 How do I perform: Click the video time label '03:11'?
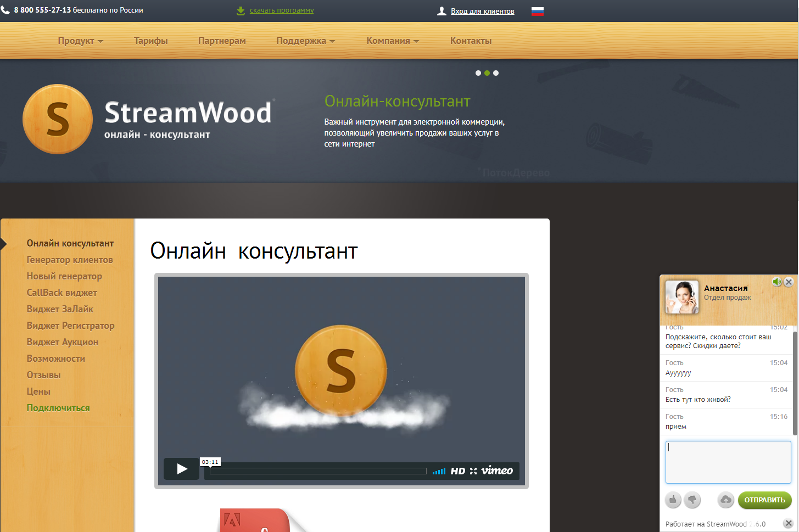pyautogui.click(x=210, y=462)
